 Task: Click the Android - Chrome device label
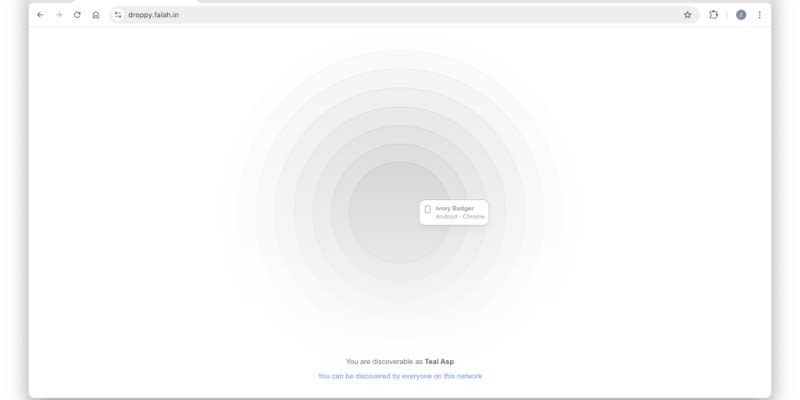click(x=459, y=217)
